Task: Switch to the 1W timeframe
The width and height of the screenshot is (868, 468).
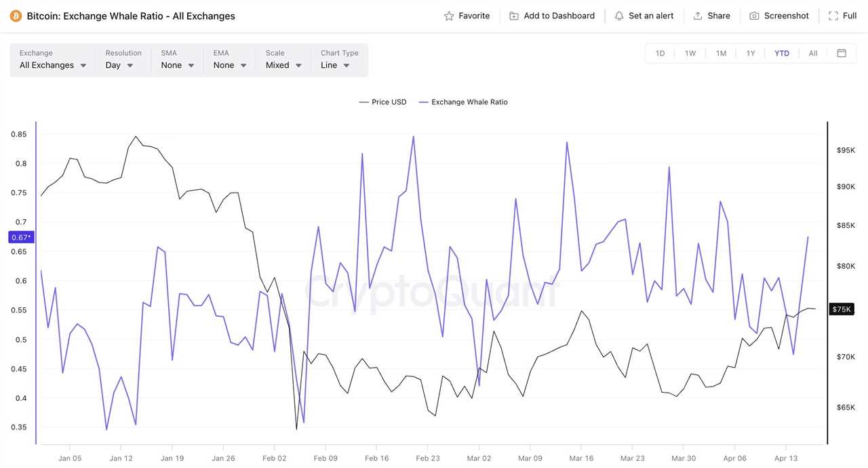Action: (x=690, y=53)
